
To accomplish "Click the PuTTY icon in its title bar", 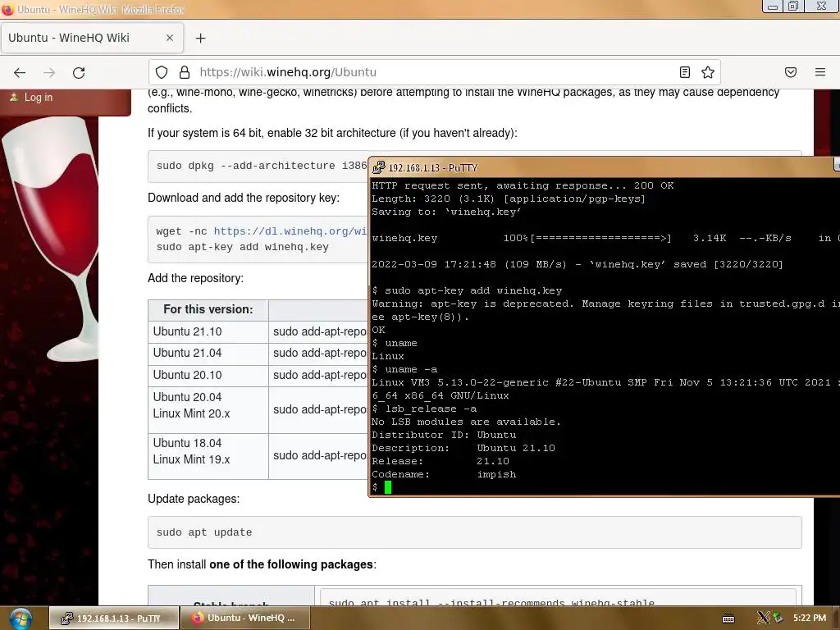I will [x=379, y=167].
